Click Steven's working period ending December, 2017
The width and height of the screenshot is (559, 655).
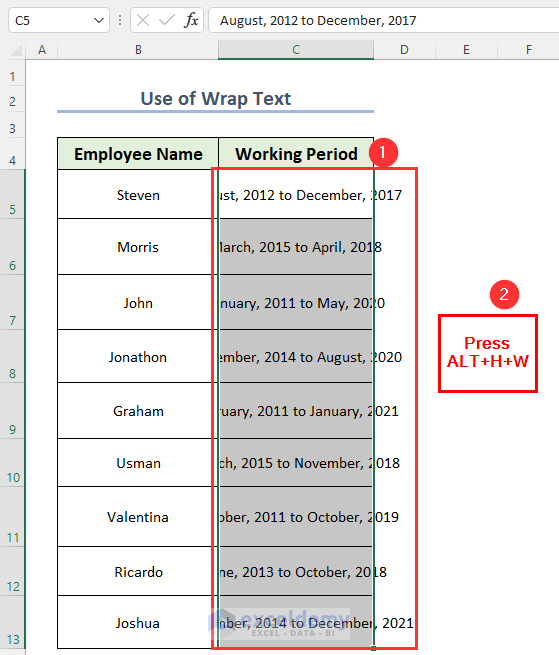pyautogui.click(x=296, y=194)
